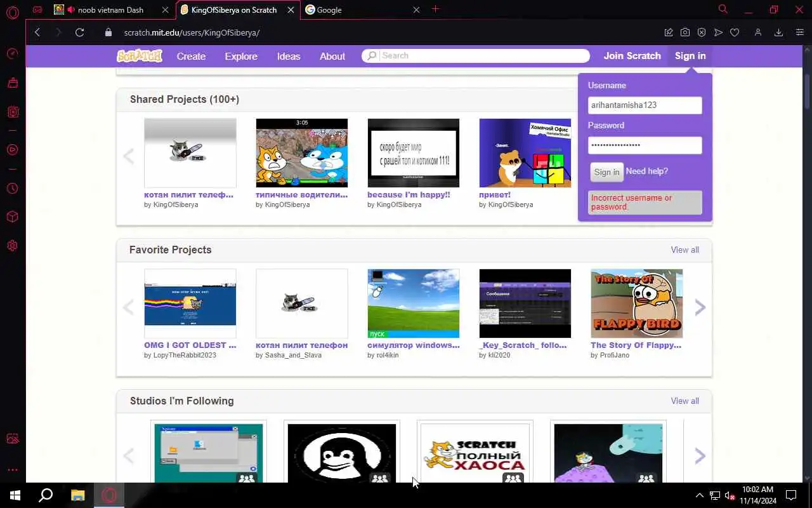
Task: Open the gamepad icon in the tab bar
Action: click(38, 10)
